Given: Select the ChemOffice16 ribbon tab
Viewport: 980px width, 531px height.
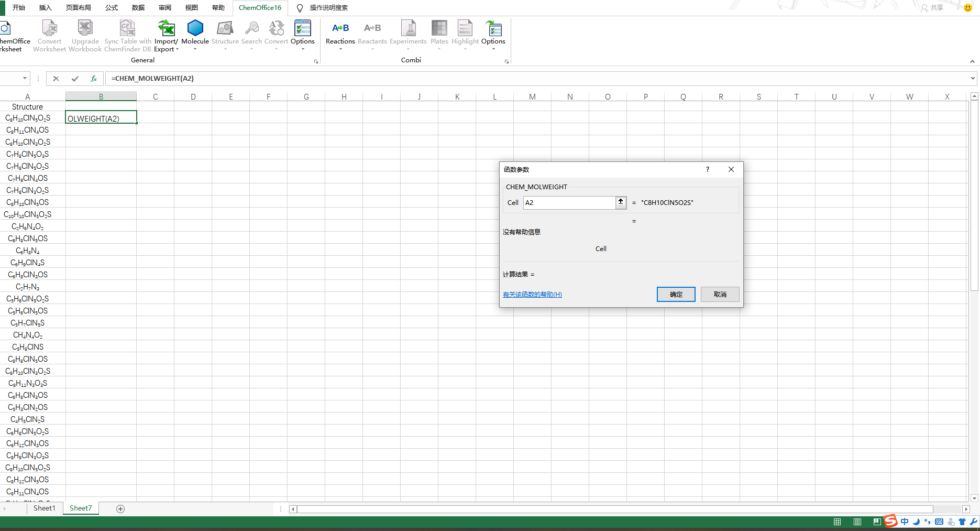Looking at the screenshot, I should [260, 8].
